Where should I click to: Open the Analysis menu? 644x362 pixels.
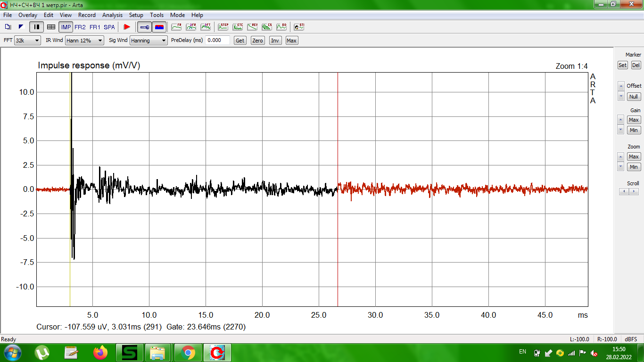point(112,15)
